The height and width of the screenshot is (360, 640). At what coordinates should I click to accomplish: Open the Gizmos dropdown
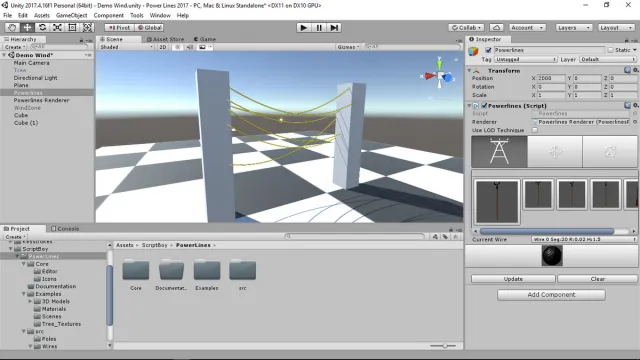(348, 47)
